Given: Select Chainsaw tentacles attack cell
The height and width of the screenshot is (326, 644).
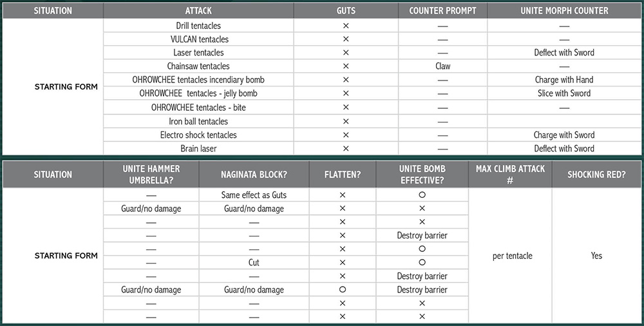Looking at the screenshot, I should point(198,66).
